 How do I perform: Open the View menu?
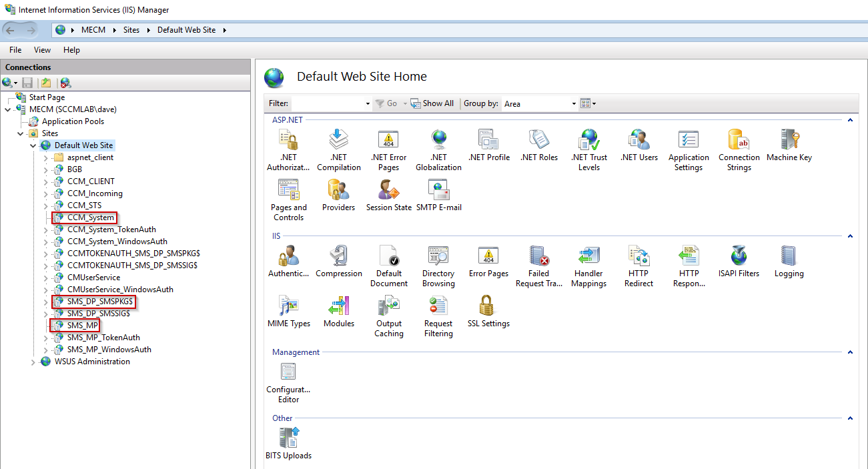42,50
